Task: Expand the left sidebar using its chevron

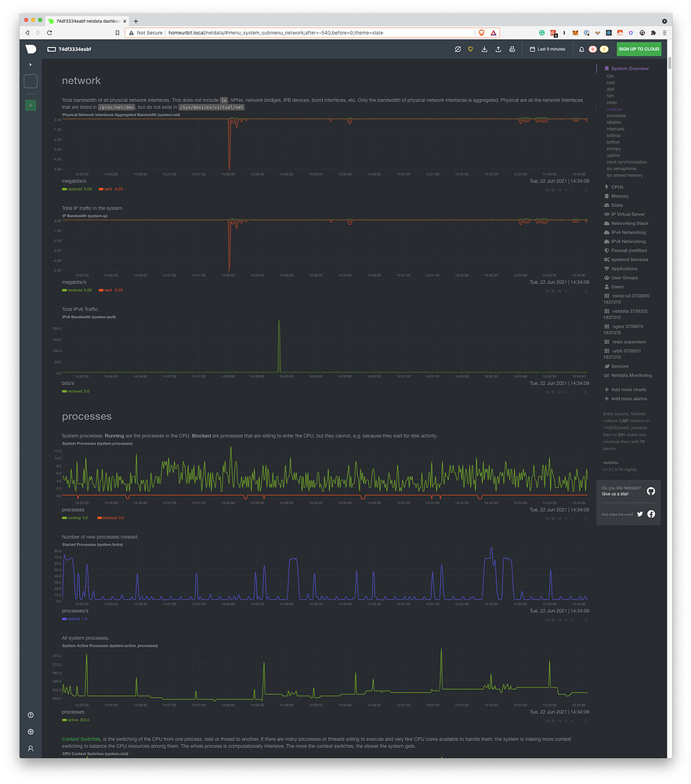Action: (30, 64)
